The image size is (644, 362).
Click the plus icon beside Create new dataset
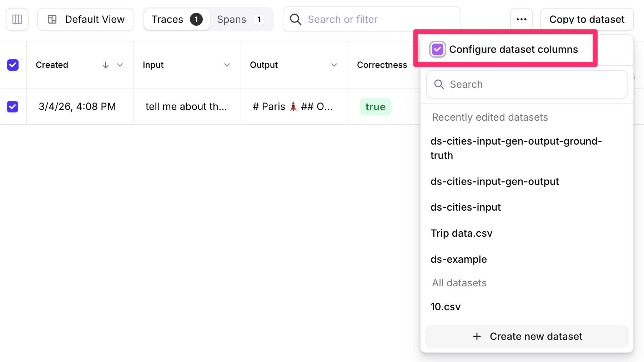477,336
